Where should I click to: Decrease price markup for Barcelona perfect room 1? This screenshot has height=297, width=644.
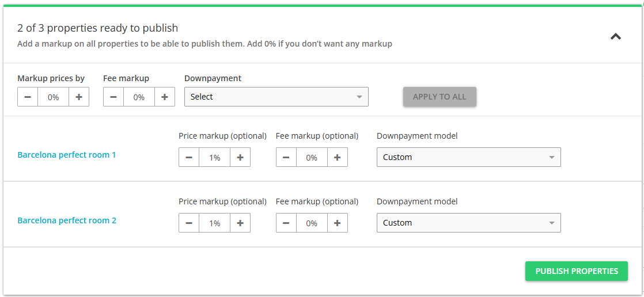coord(189,157)
